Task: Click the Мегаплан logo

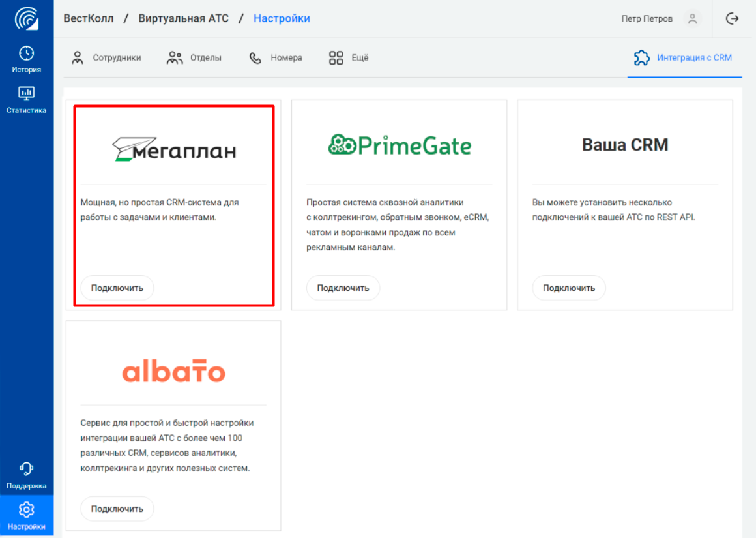Action: click(x=174, y=149)
